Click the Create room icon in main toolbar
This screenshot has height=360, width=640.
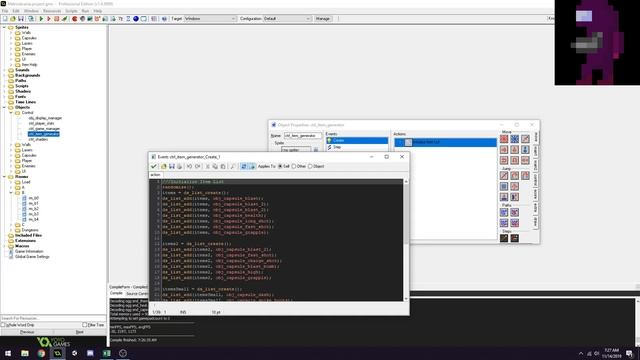point(144,19)
